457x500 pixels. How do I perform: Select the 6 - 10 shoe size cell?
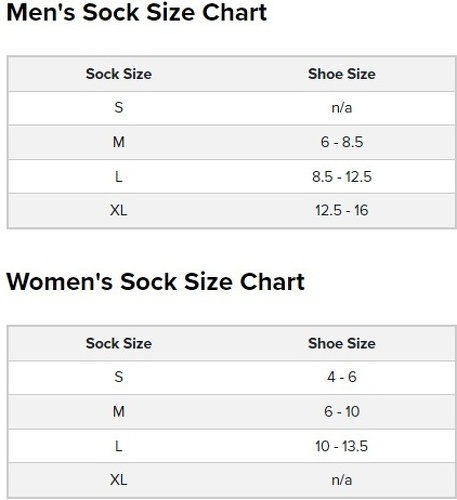342,412
